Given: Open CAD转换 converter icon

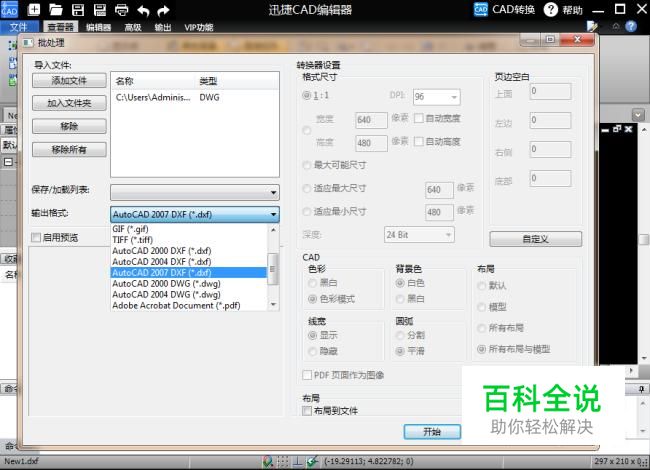Looking at the screenshot, I should pyautogui.click(x=480, y=9).
